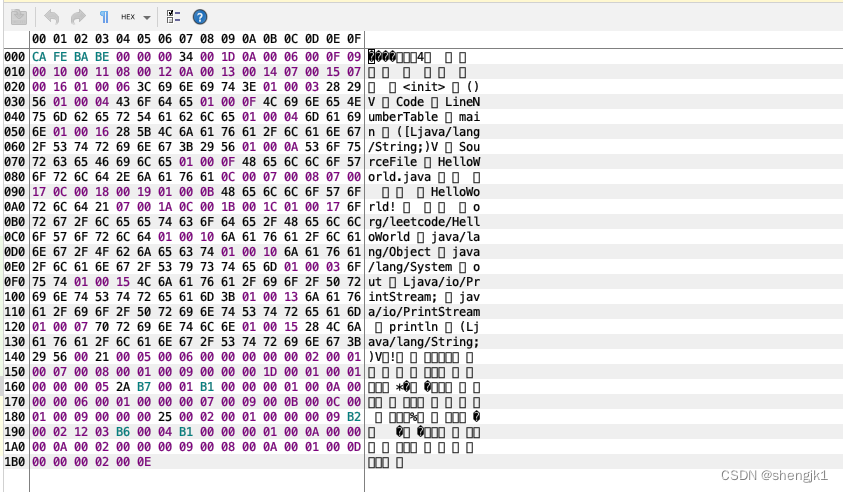Click row offset 100
This screenshot has height=492, width=843.
point(15,297)
